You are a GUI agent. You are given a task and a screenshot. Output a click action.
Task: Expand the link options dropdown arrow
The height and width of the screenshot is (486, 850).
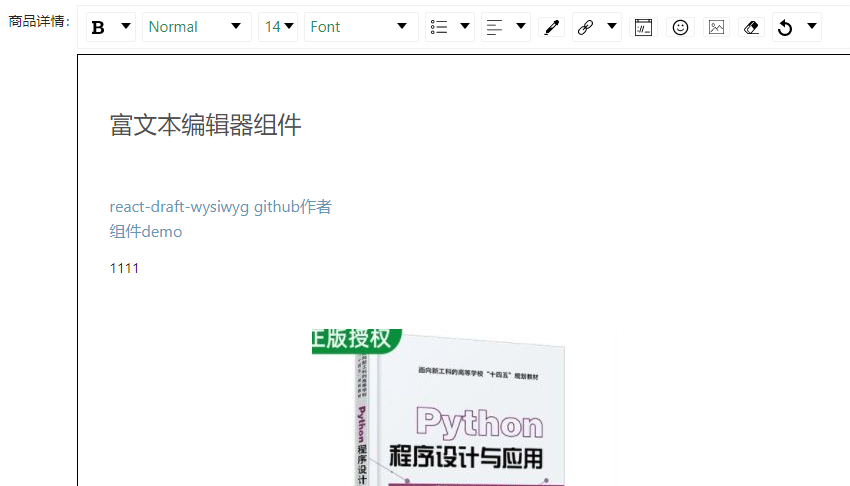612,26
